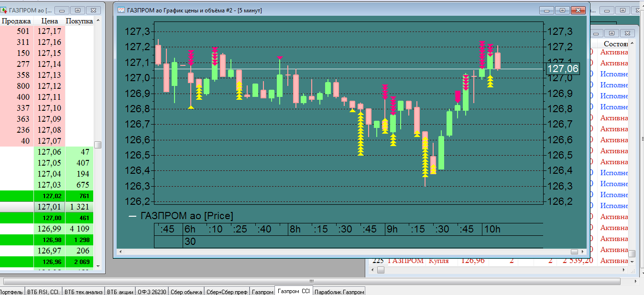Click the chart horizontal scrollbar right arrow

pos(583,252)
